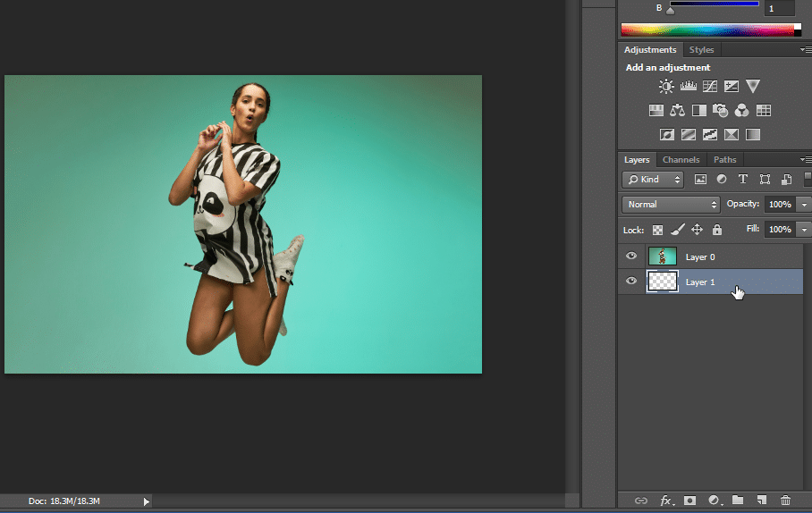Select Layer 0 thumbnail
Viewport: 812px width, 513px height.
click(x=663, y=256)
